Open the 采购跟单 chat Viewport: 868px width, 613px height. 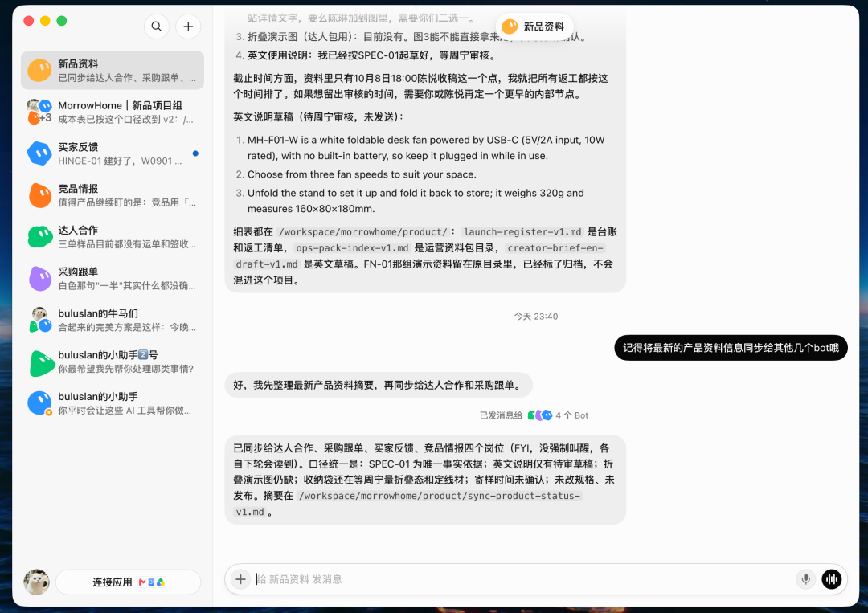(113, 278)
